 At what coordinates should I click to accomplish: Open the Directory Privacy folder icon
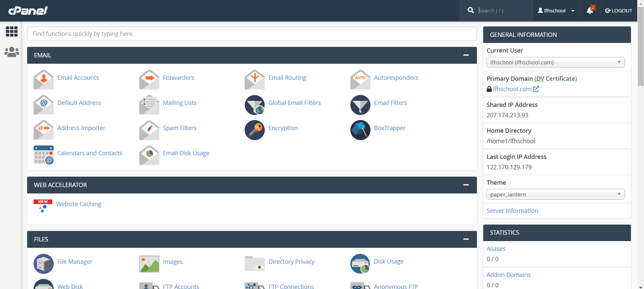pyautogui.click(x=255, y=264)
